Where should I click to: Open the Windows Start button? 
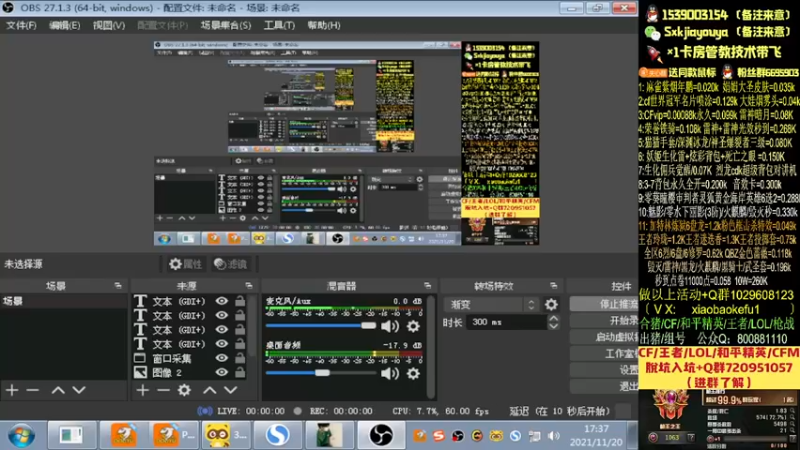tap(21, 436)
